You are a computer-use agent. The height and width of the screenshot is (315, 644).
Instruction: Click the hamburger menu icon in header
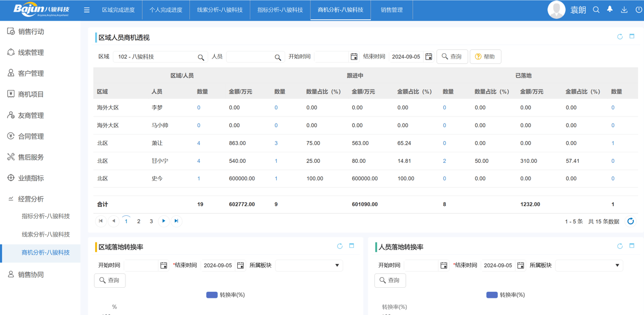pos(87,10)
